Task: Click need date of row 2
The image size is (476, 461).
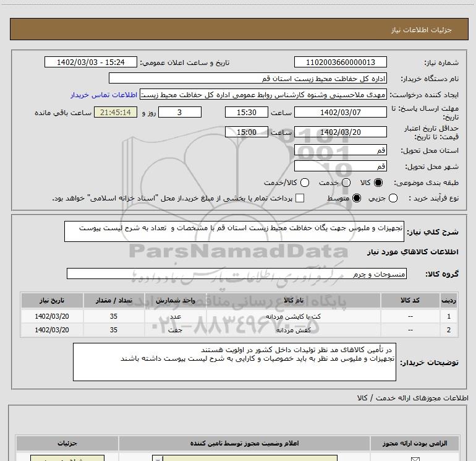Action: tap(52, 330)
